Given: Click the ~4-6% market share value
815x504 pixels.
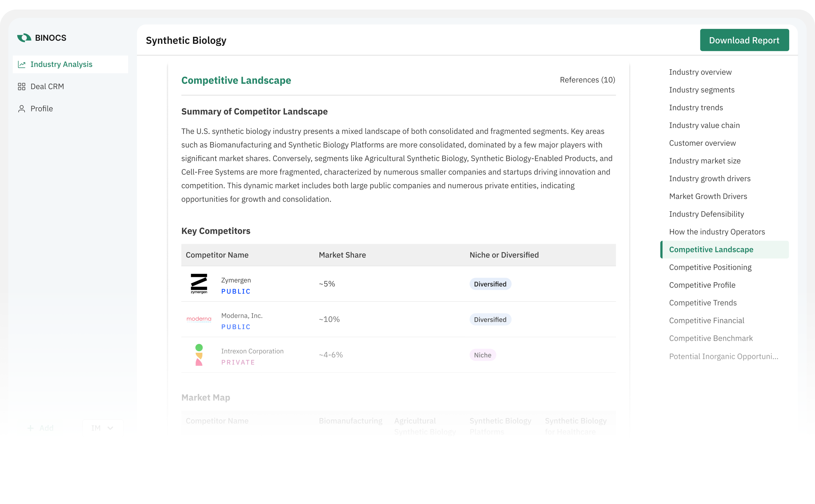Looking at the screenshot, I should (331, 355).
